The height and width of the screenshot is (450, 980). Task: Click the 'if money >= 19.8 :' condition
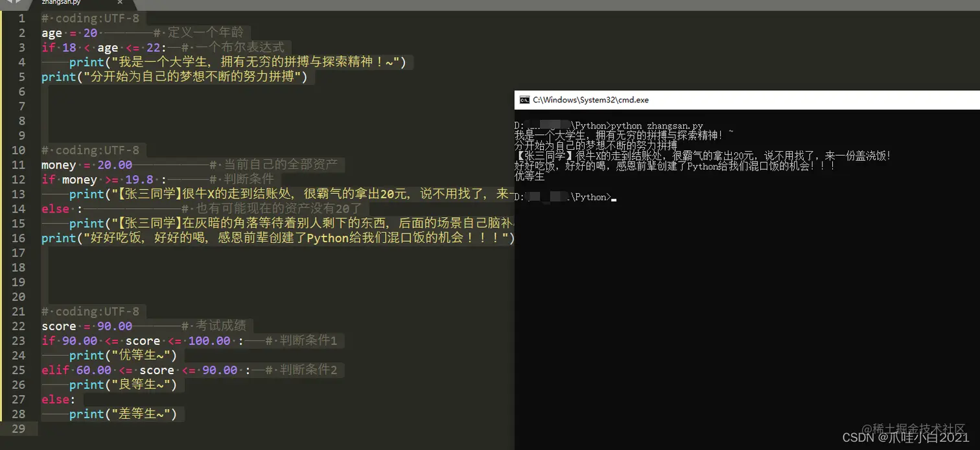click(104, 180)
